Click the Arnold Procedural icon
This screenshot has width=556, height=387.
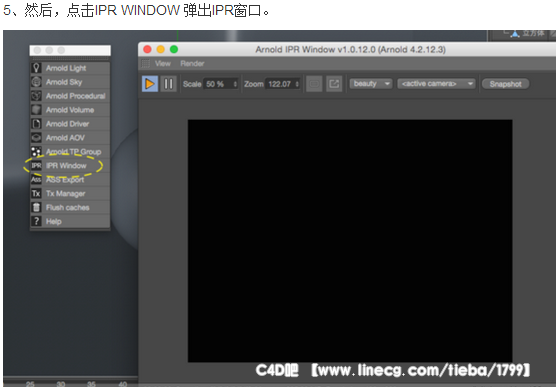36,96
